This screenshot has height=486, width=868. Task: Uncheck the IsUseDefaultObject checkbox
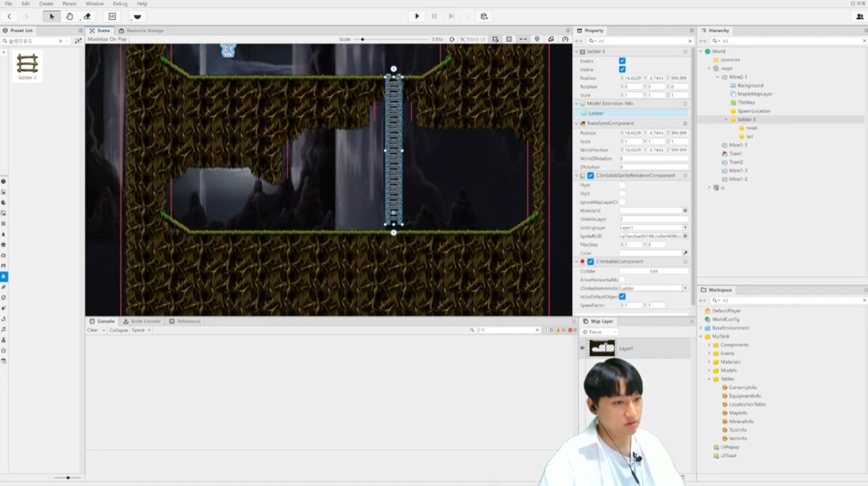pyautogui.click(x=622, y=297)
